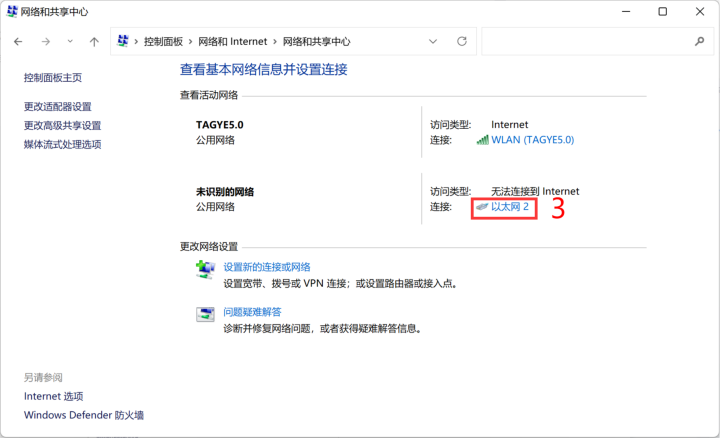Click the search magnifier icon
This screenshot has width=720, height=438.
pyautogui.click(x=699, y=42)
